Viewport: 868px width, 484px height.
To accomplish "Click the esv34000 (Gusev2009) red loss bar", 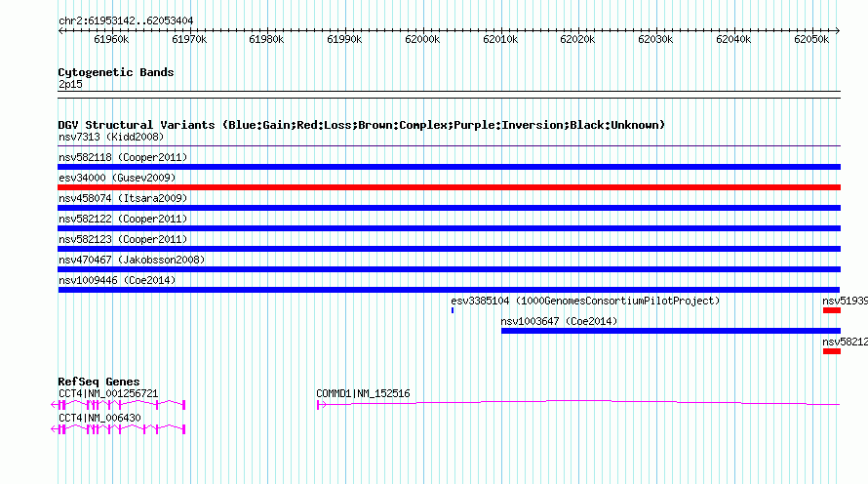I will [449, 187].
